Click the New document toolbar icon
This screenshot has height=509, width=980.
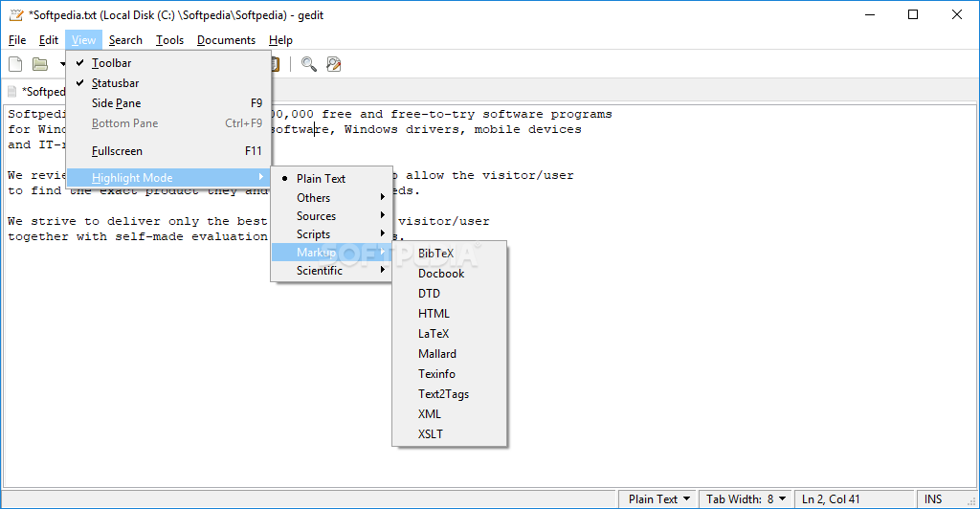15,64
